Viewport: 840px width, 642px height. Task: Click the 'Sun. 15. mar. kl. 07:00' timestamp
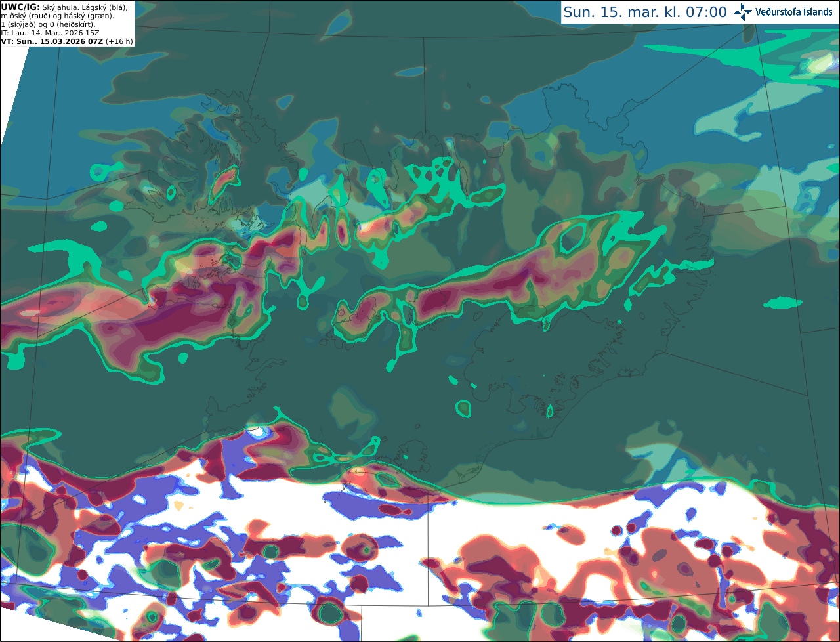645,12
